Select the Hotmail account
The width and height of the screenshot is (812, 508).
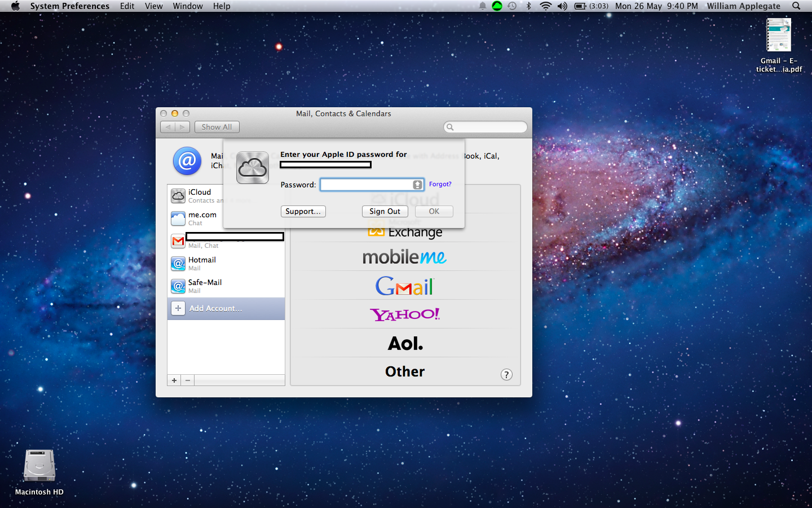[x=226, y=264]
